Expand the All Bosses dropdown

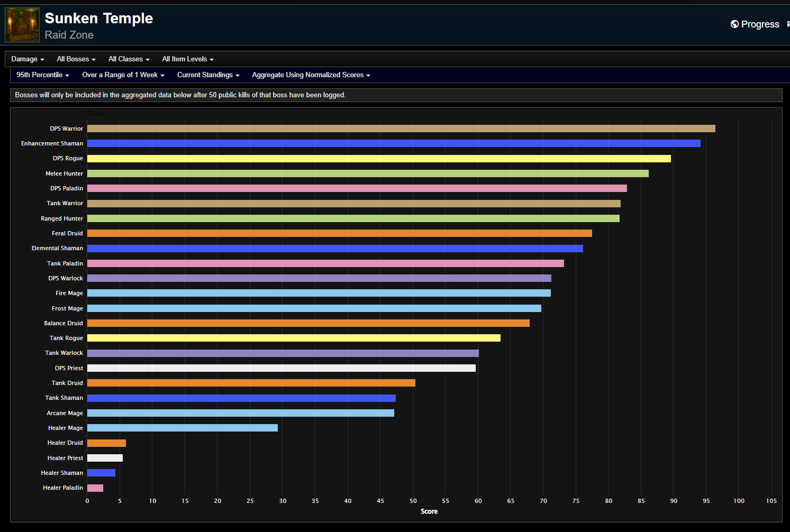click(76, 59)
